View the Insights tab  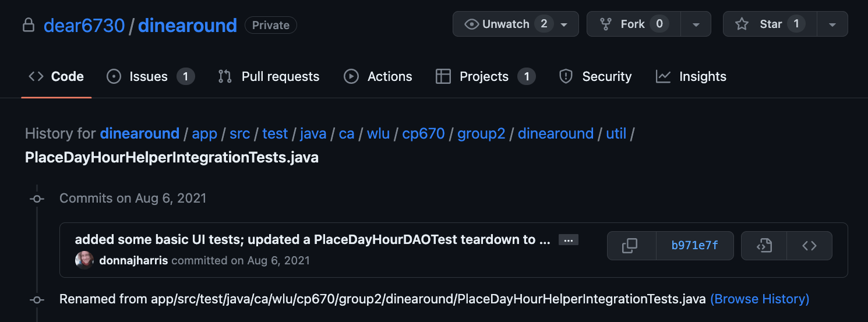tap(691, 76)
